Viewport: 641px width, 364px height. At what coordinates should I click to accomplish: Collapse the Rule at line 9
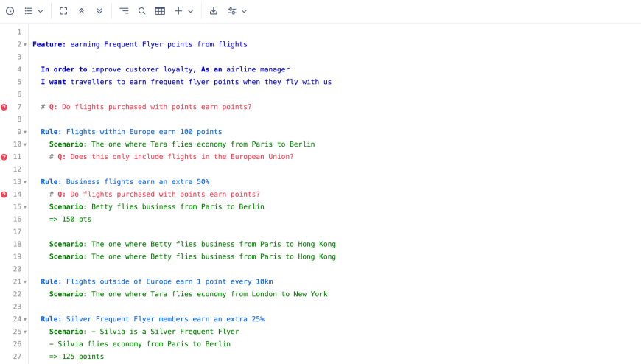coord(26,133)
